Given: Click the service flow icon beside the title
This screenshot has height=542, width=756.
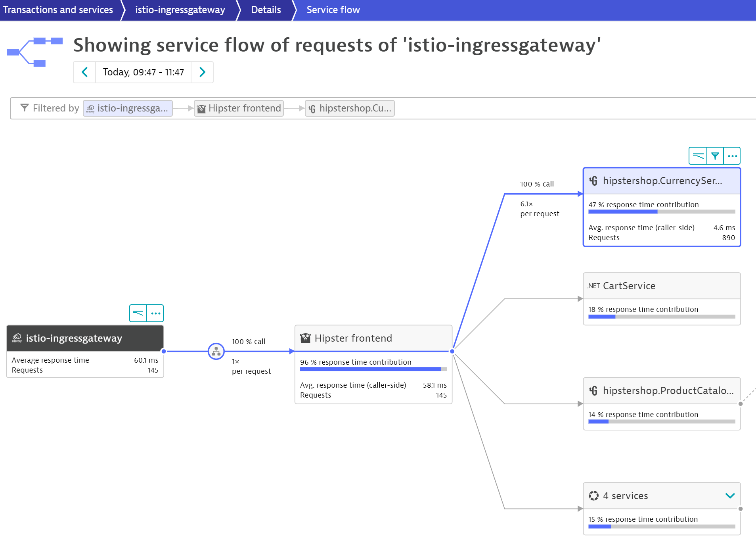Looking at the screenshot, I should [x=35, y=52].
